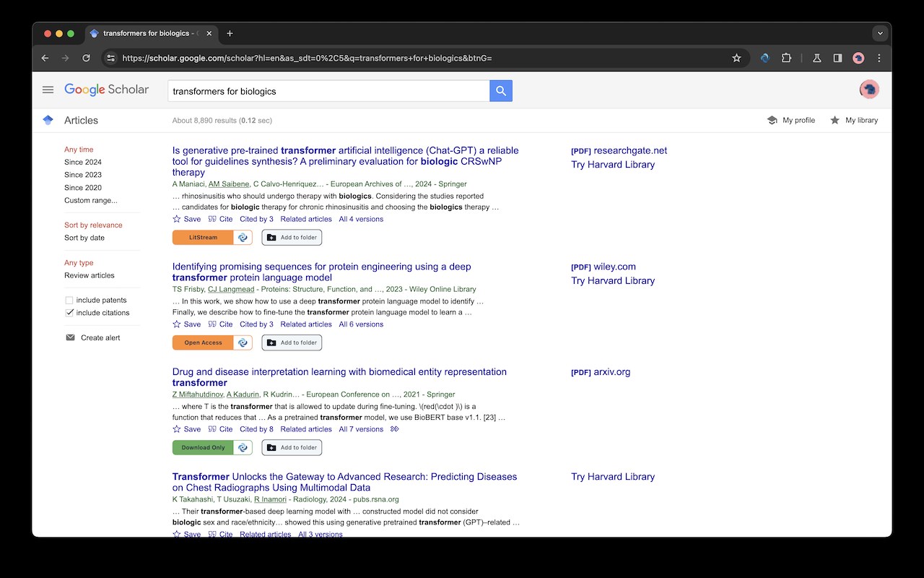Open the arxiv.org PDF link
This screenshot has height=578, width=924.
pyautogui.click(x=601, y=372)
